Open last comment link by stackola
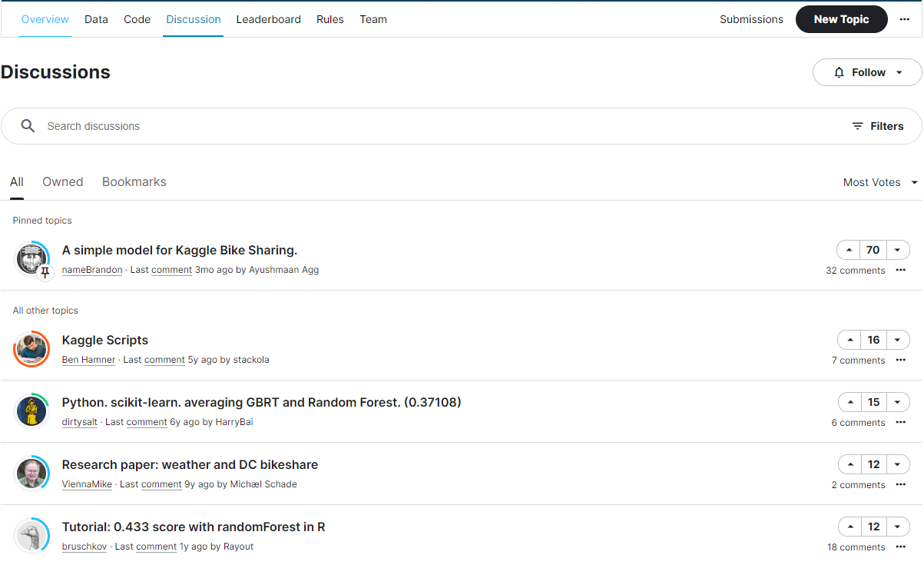The height and width of the screenshot is (565, 924). pos(164,360)
